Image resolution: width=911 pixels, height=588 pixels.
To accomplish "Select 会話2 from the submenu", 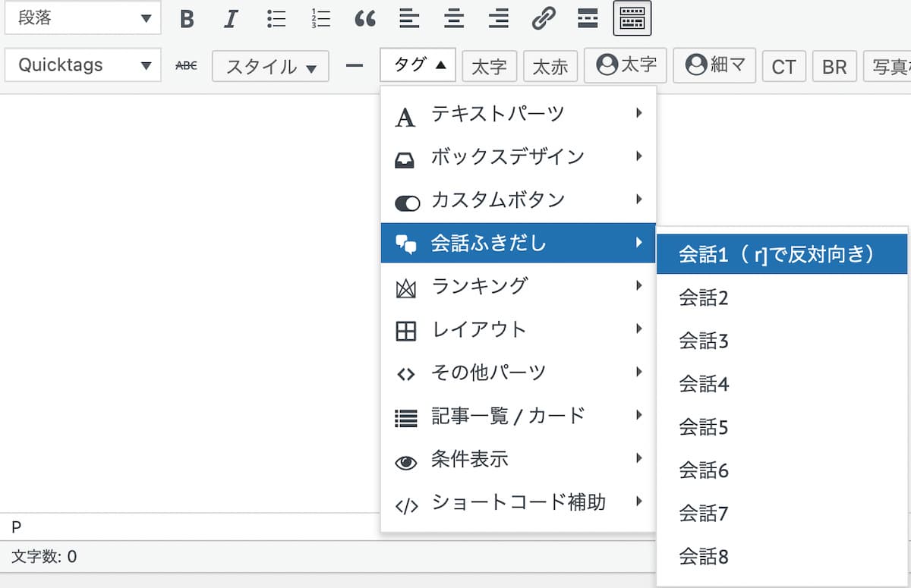I will pyautogui.click(x=782, y=298).
